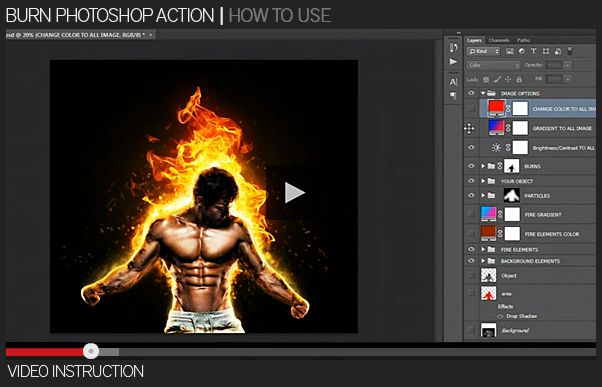Switch to the Paths tab

point(523,40)
